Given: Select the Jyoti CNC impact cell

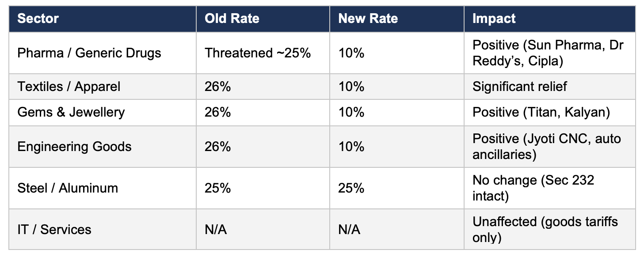Looking at the screenshot, I should [x=546, y=147].
